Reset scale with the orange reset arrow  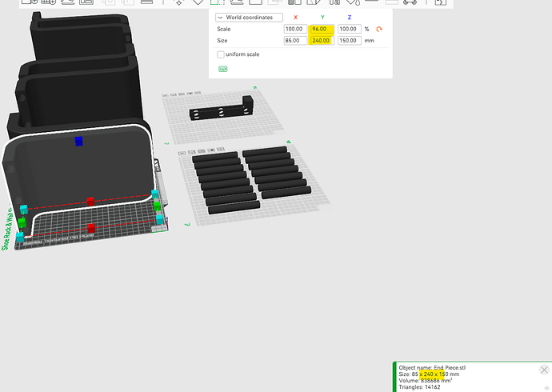pyautogui.click(x=379, y=30)
